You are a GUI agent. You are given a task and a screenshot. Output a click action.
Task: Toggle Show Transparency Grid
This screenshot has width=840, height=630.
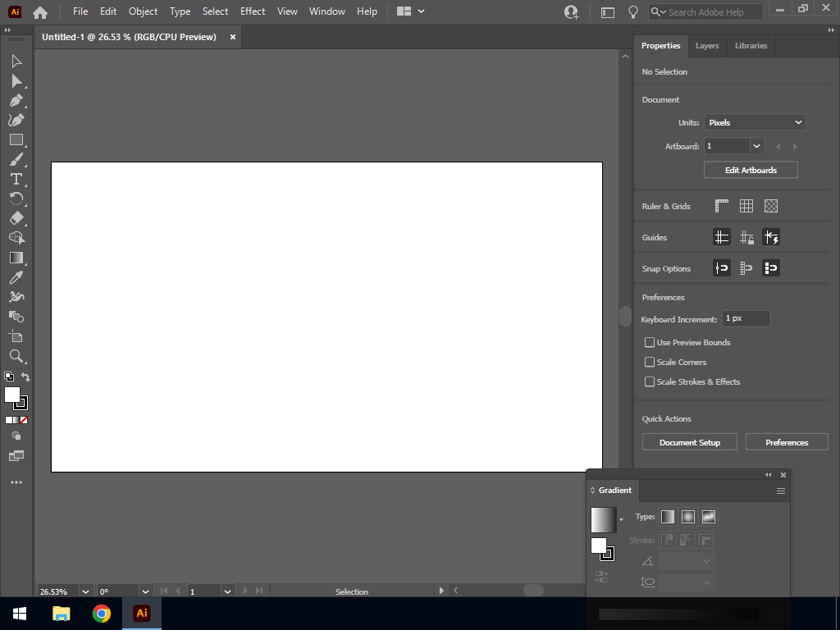771,206
